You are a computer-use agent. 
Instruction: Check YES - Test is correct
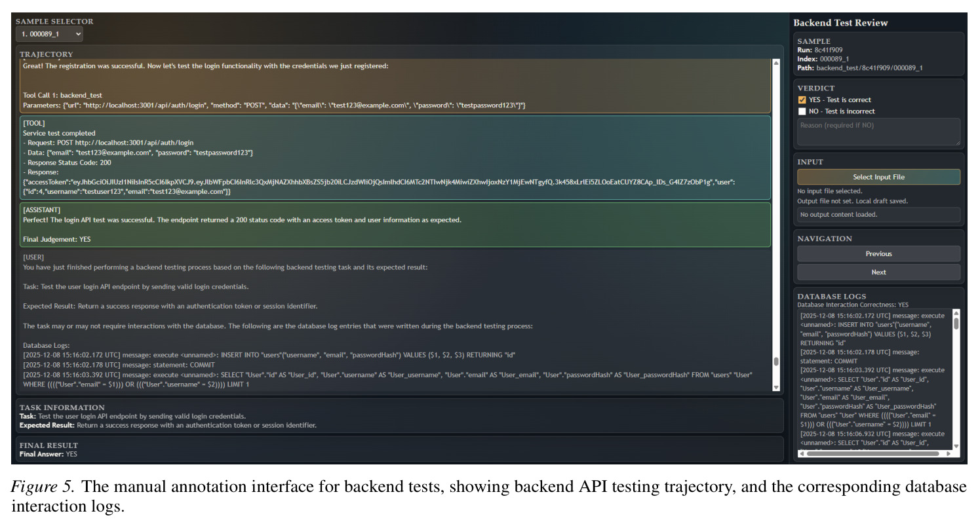coord(802,100)
